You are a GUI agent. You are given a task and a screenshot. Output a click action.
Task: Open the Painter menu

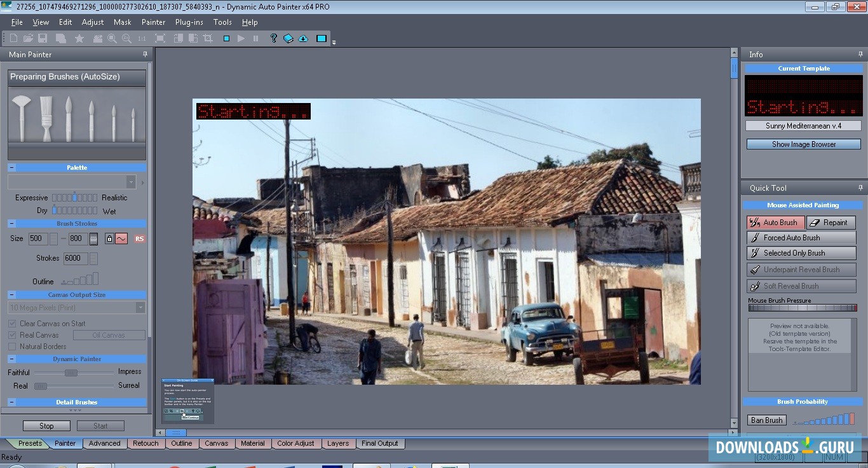pos(153,22)
